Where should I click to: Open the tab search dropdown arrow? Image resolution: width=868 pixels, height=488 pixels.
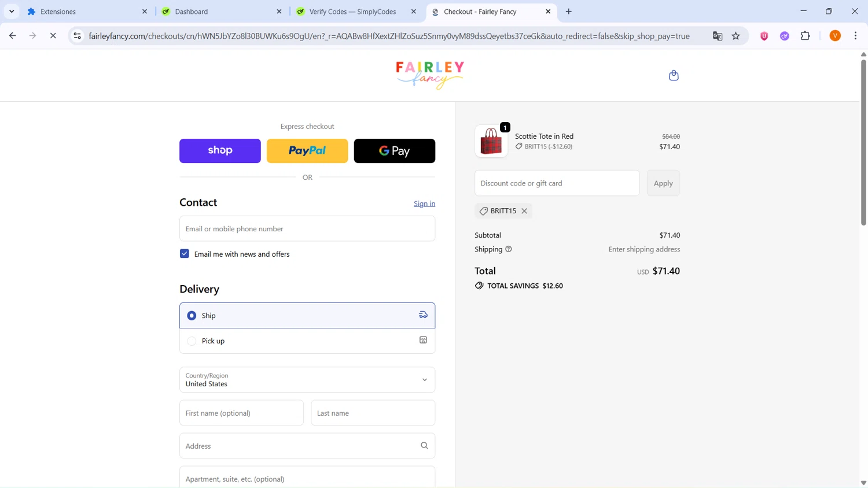coord(12,12)
